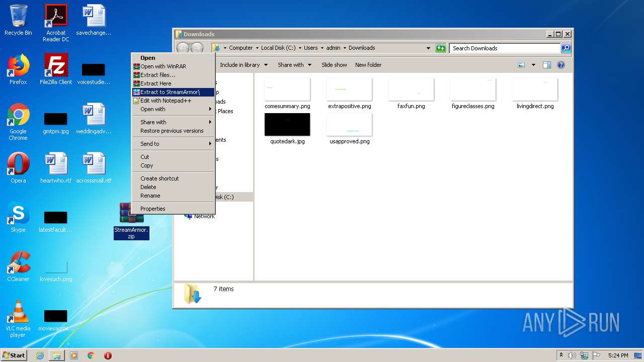Choose Restore previous versions
Image resolution: width=644 pixels, height=362 pixels.
173,131
